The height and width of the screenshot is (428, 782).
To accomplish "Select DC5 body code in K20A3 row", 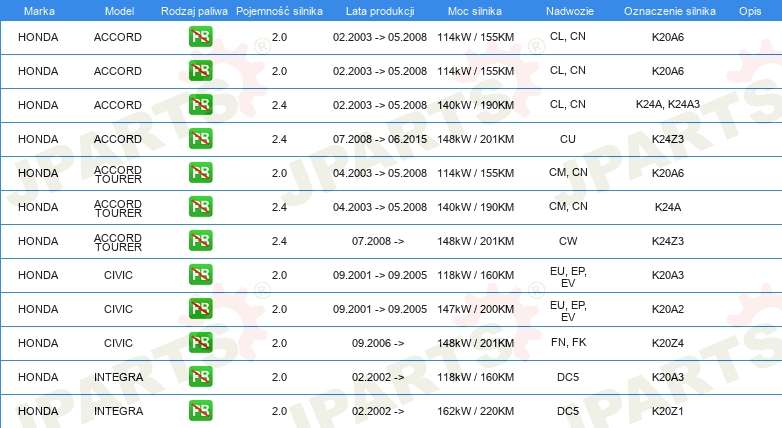I will tap(568, 377).
